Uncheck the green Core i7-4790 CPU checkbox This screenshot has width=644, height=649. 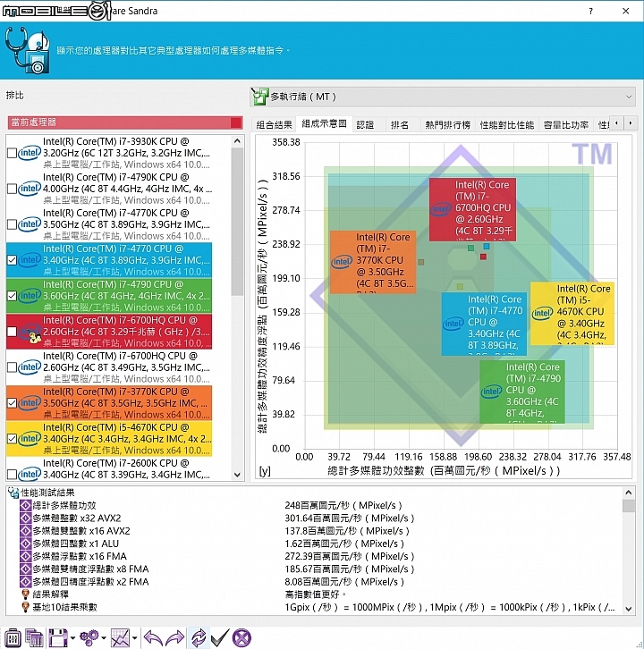12,296
